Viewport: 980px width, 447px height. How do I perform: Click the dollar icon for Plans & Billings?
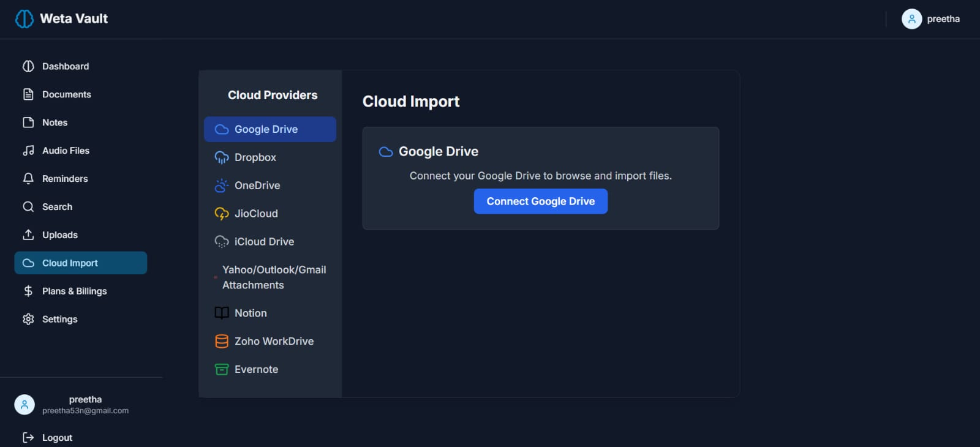[28, 291]
